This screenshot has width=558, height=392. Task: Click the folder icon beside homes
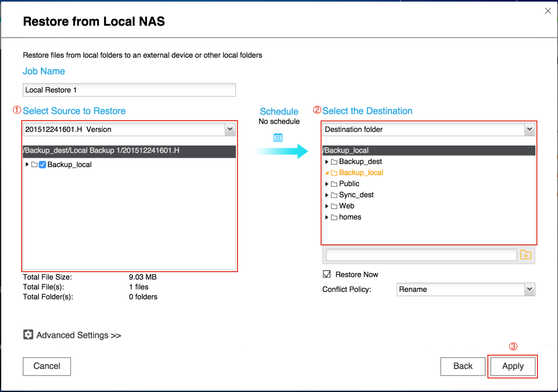[x=334, y=217]
